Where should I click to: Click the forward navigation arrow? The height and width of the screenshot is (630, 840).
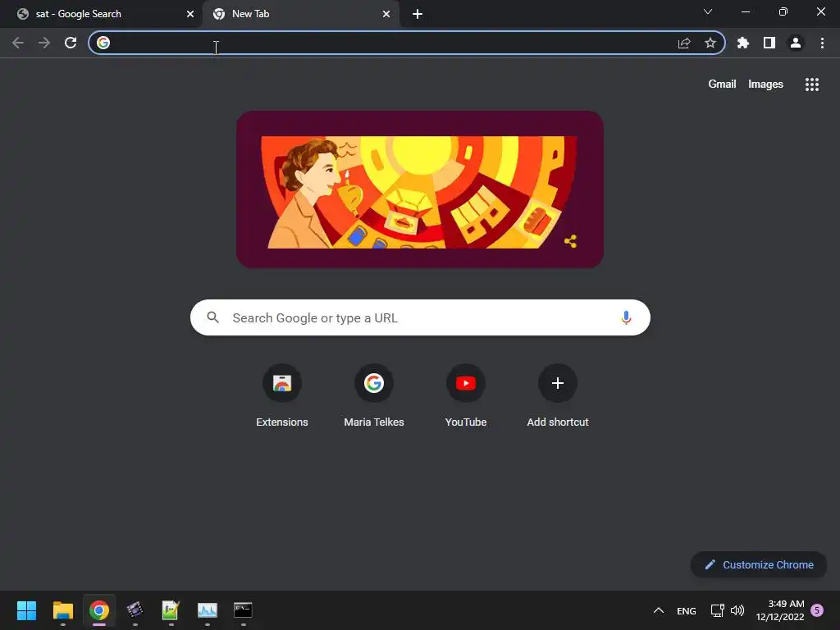tap(44, 43)
